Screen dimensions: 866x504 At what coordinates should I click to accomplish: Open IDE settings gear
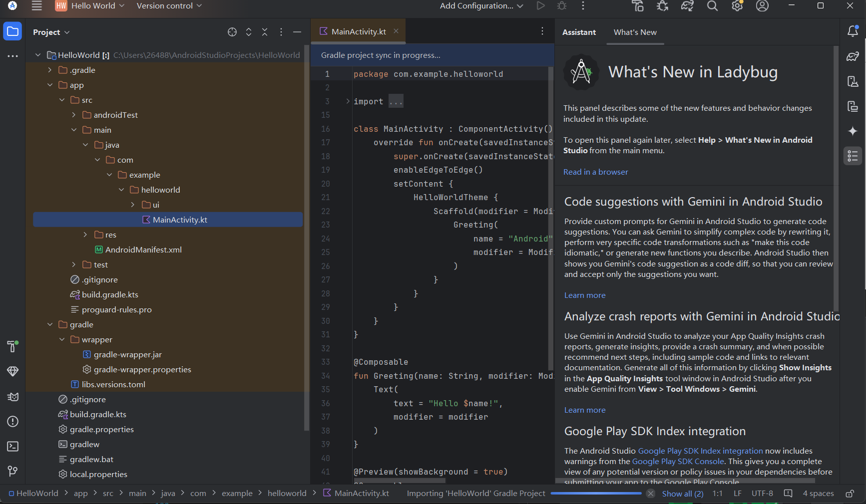pyautogui.click(x=738, y=6)
